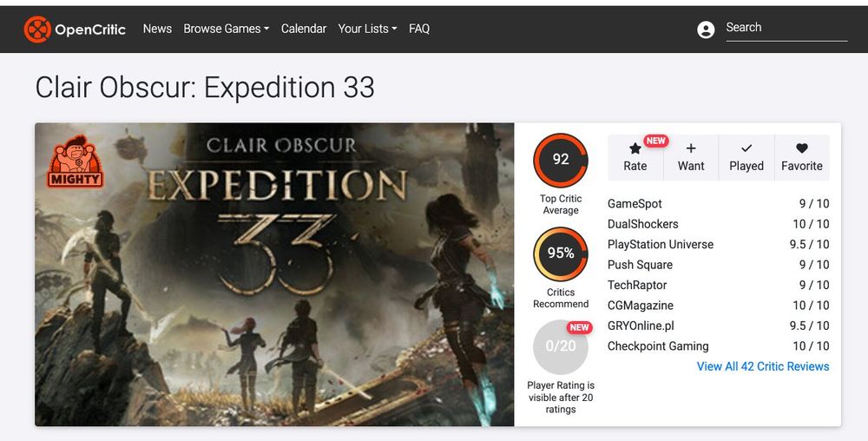Click the Clair Obscur cover art image
Viewport: 868px width, 441px height.
274,274
